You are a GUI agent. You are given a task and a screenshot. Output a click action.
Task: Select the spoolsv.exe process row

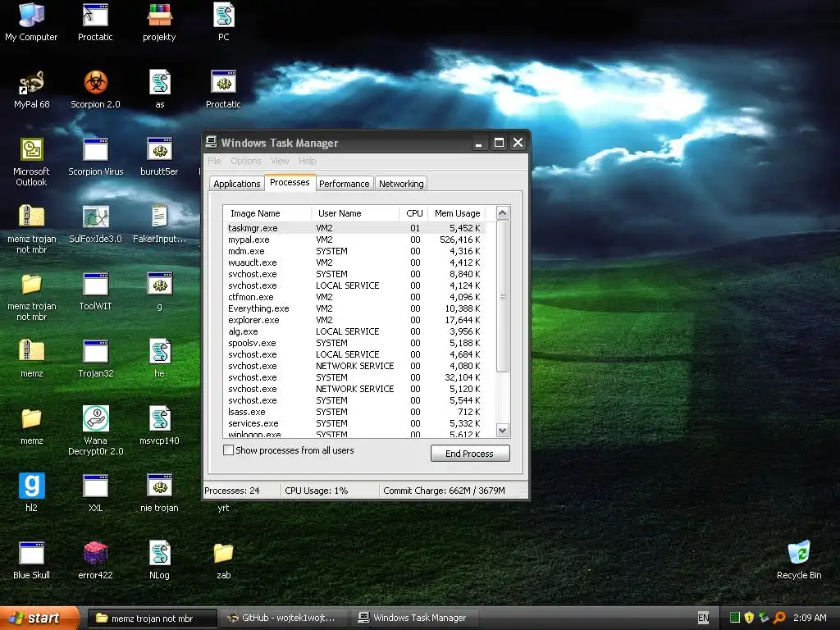[354, 343]
